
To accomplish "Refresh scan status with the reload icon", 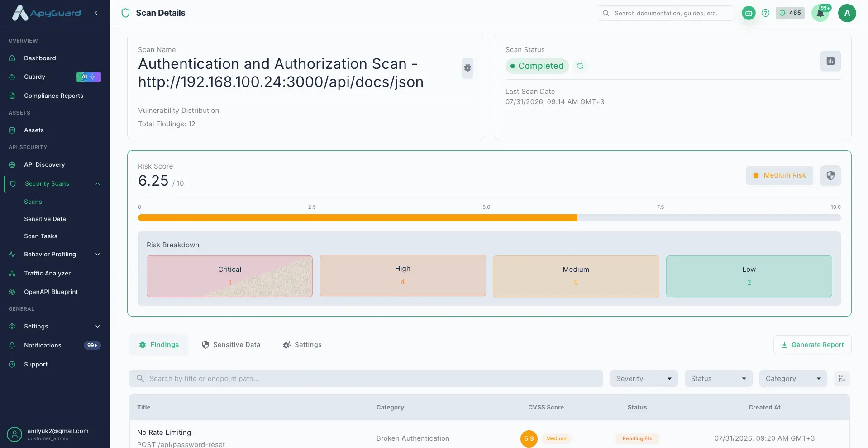I will pos(580,66).
